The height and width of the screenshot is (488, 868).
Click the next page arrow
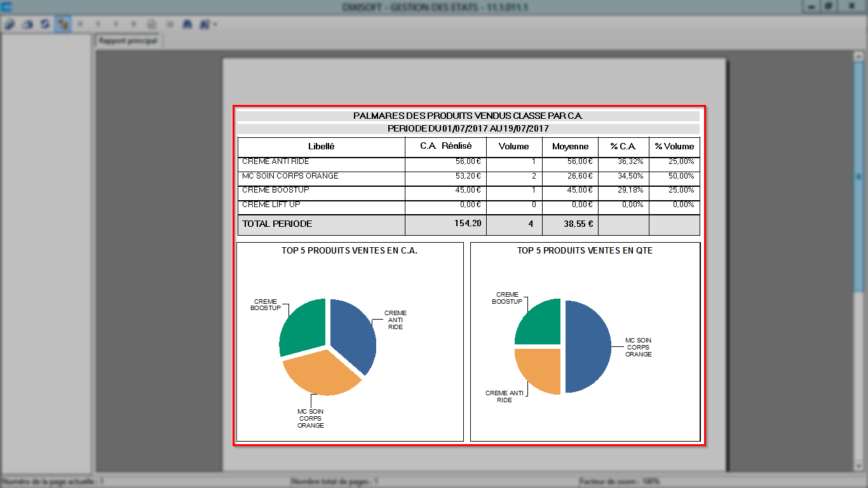pos(116,24)
